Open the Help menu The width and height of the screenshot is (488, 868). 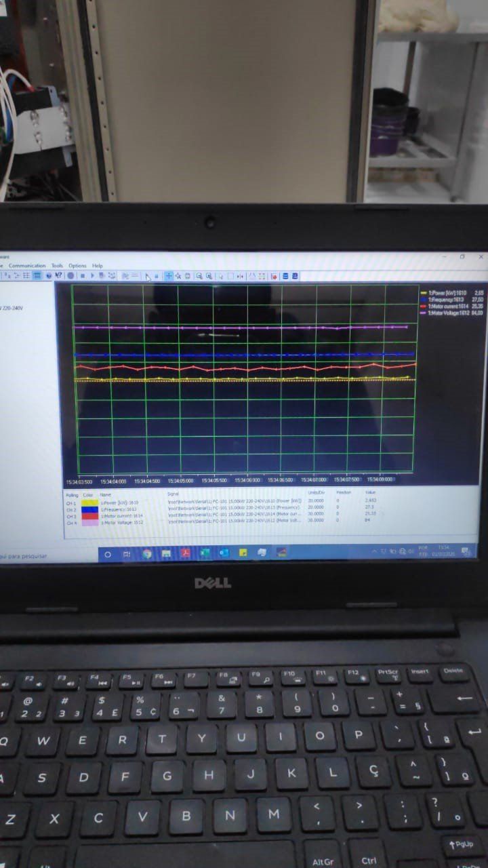98,266
